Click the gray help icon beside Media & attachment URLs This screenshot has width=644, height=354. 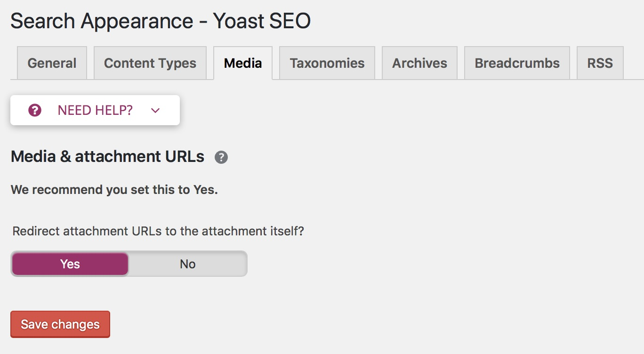click(x=221, y=157)
